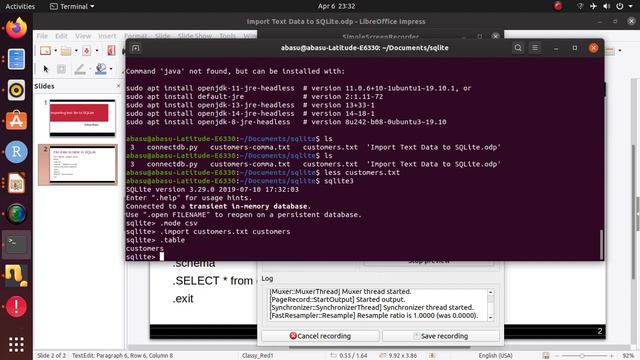Click the Export as PDF icon
640x360 pixels.
tap(111, 51)
